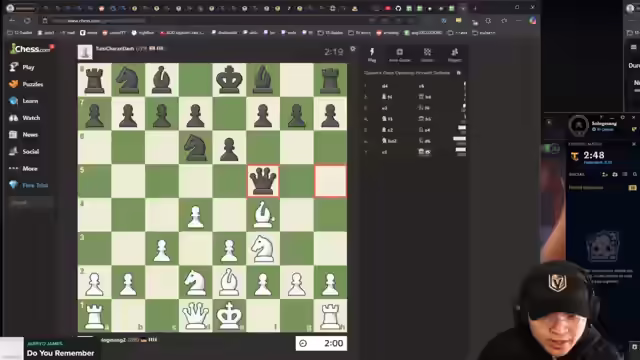This screenshot has height=360, width=640.
Task: Switch to the Players tab
Action: pos(454,54)
